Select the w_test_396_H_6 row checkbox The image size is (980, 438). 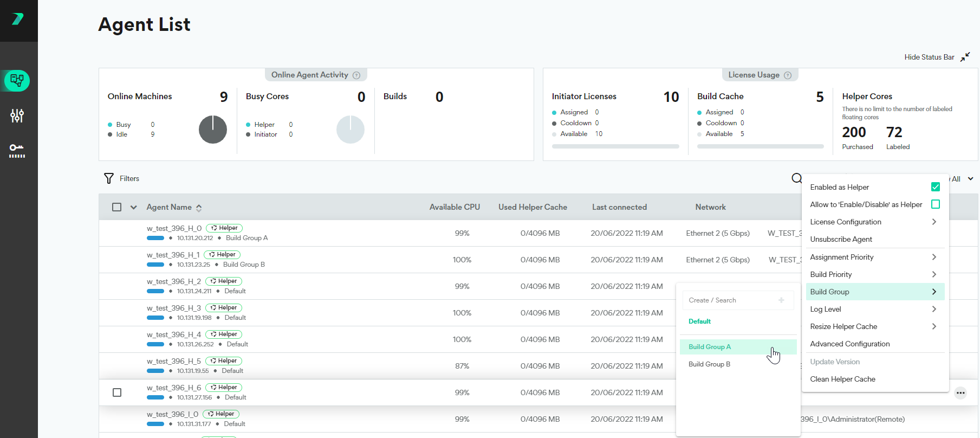click(117, 392)
